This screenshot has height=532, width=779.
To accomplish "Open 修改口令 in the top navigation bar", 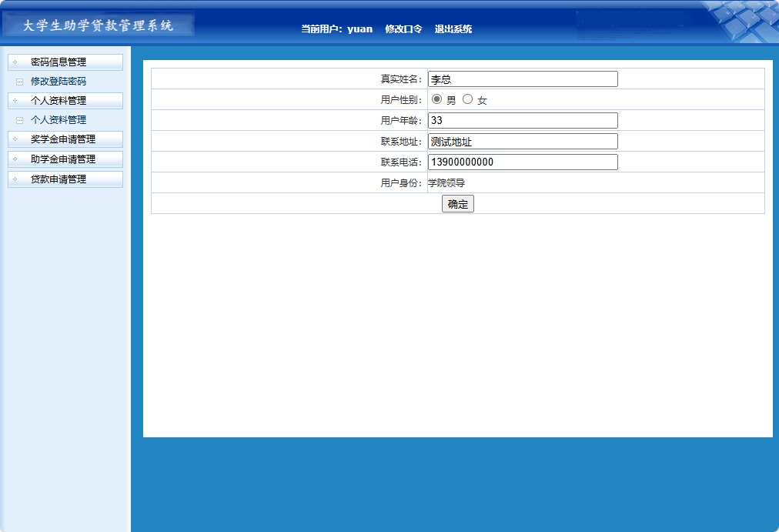I will pos(401,28).
